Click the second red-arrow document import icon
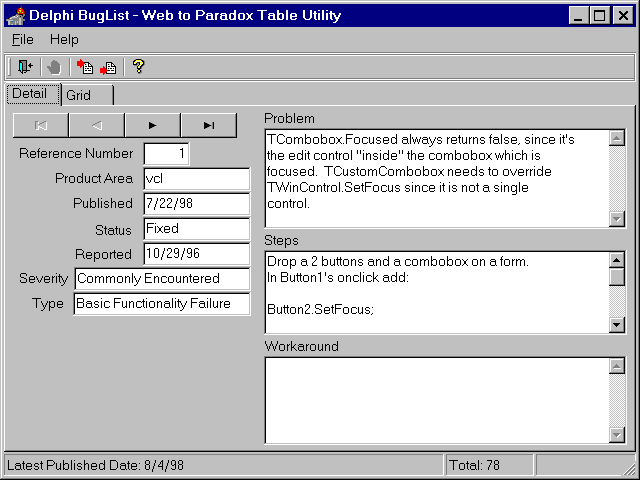640x480 pixels. [x=108, y=67]
